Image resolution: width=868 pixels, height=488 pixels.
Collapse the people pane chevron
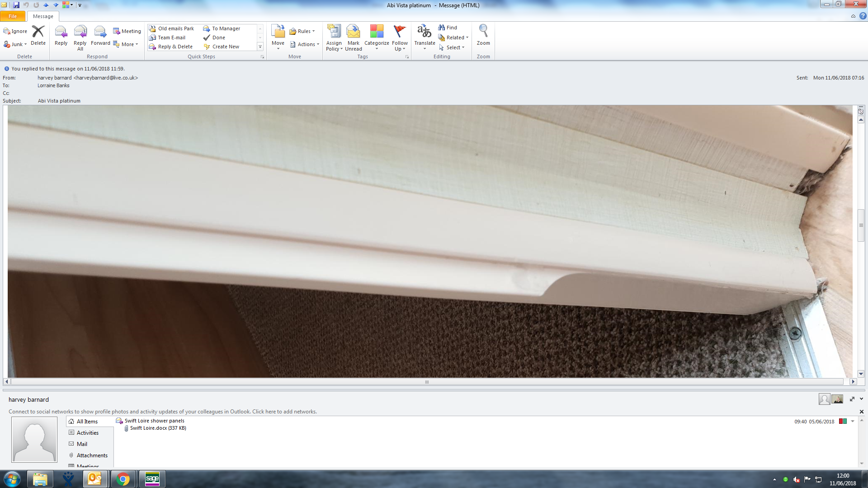click(861, 399)
